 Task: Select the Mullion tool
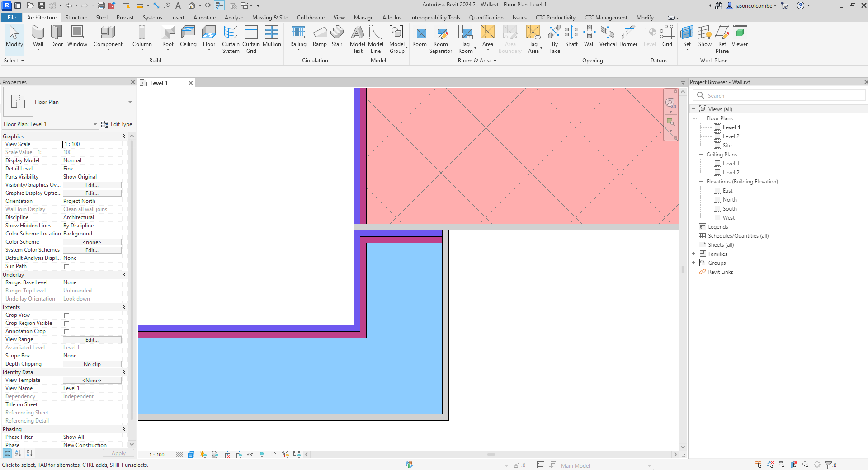pyautogui.click(x=272, y=36)
